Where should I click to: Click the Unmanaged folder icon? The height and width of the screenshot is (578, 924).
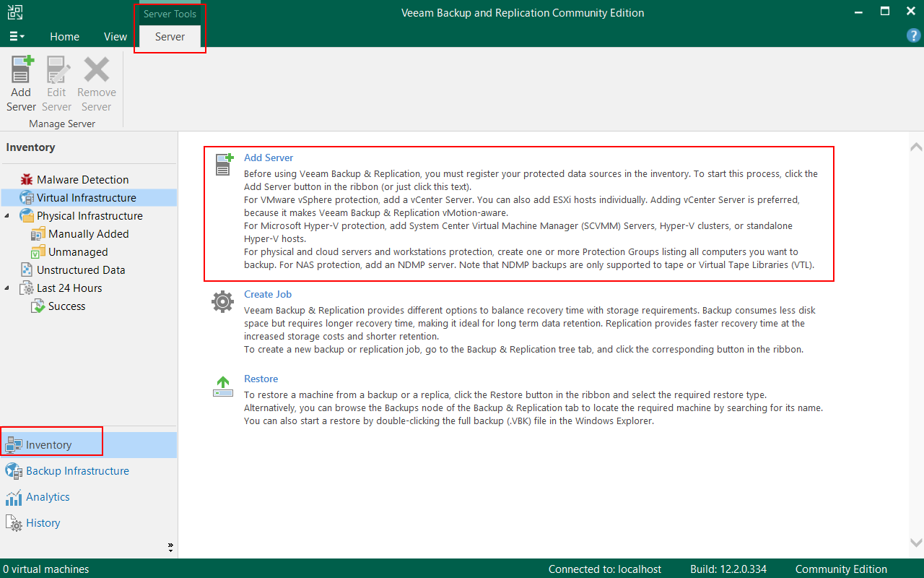pos(38,251)
